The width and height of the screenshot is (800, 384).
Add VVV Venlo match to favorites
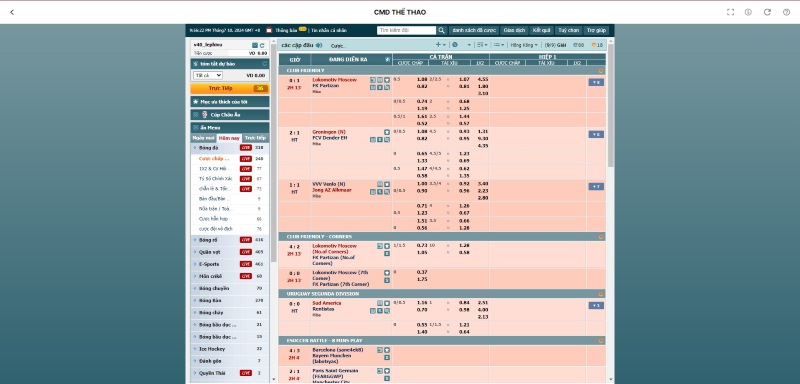coord(387,184)
